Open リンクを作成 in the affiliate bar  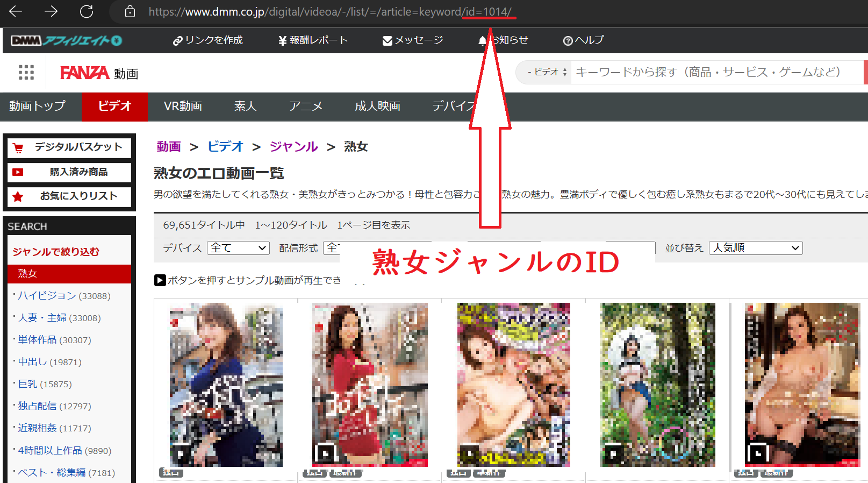[x=208, y=40]
